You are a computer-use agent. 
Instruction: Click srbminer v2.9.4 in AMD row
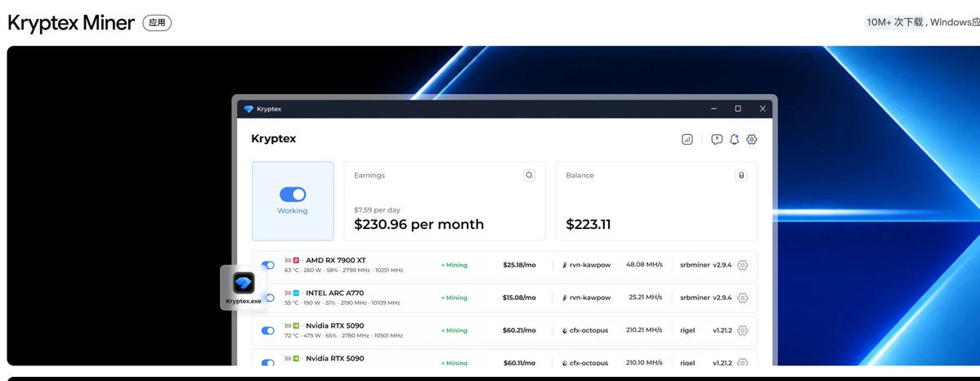pyautogui.click(x=705, y=265)
